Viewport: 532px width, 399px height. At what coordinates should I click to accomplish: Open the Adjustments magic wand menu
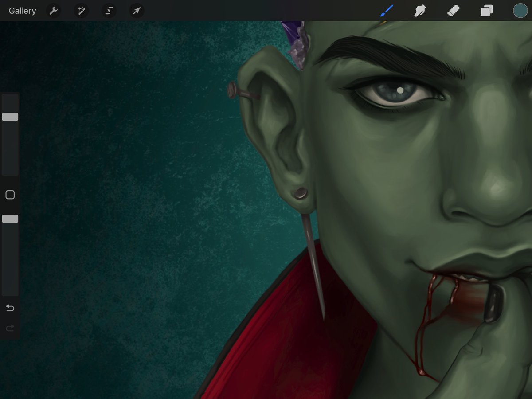click(82, 11)
